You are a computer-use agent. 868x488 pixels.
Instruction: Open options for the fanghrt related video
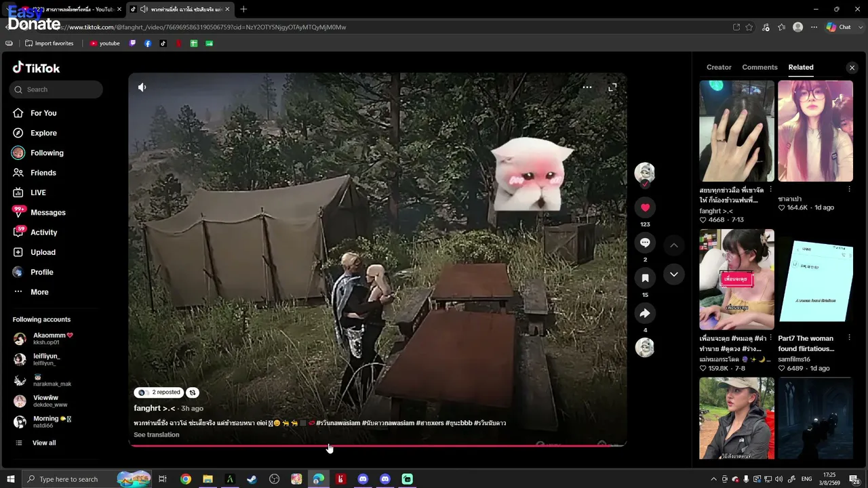[x=770, y=190]
